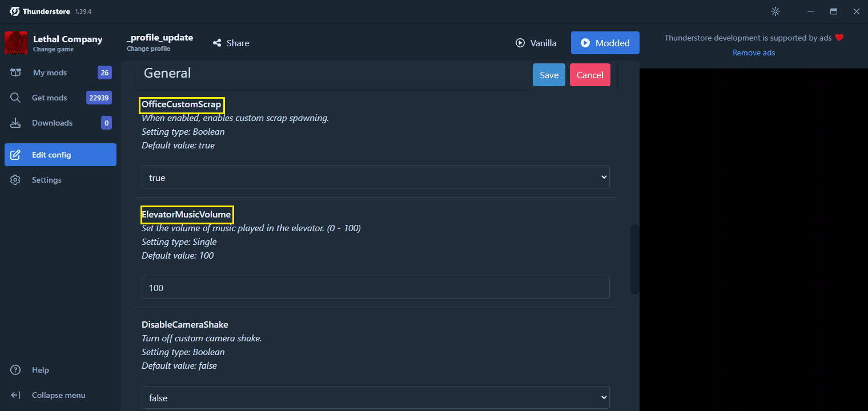Image resolution: width=868 pixels, height=411 pixels.
Task: Toggle the light/dark theme sun icon
Action: [775, 11]
